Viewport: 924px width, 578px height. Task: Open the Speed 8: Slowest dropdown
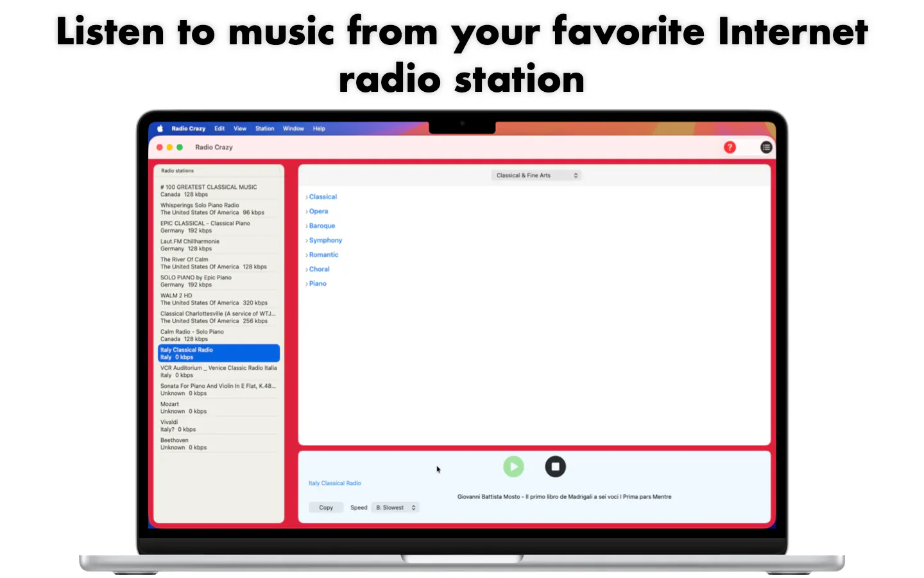pos(395,507)
